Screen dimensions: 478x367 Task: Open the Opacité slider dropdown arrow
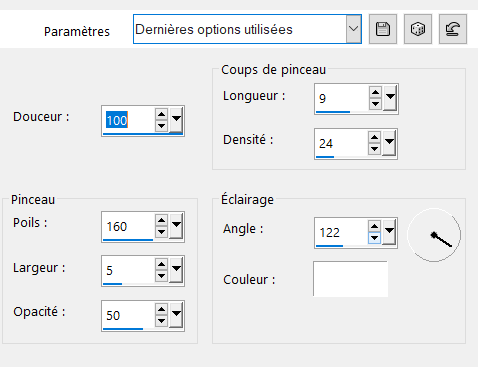pyautogui.click(x=176, y=314)
